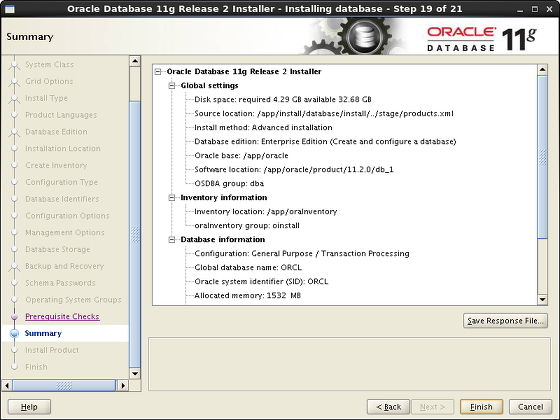Maximize the installer window
This screenshot has width=560, height=420.
click(535, 9)
